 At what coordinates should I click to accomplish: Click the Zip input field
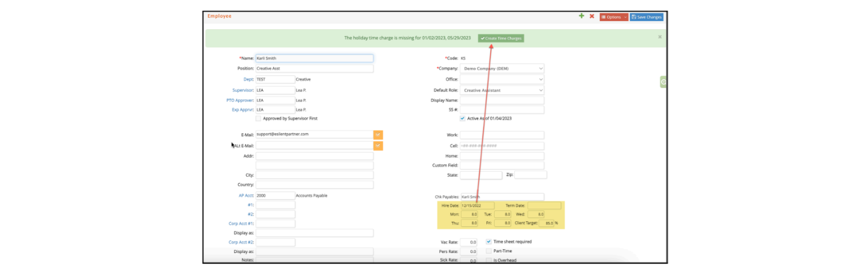pyautogui.click(x=530, y=175)
